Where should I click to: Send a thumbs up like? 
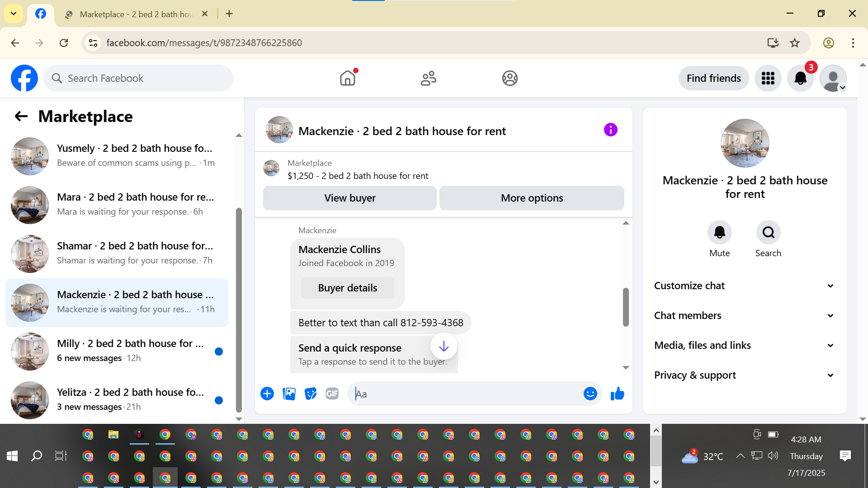pos(617,394)
